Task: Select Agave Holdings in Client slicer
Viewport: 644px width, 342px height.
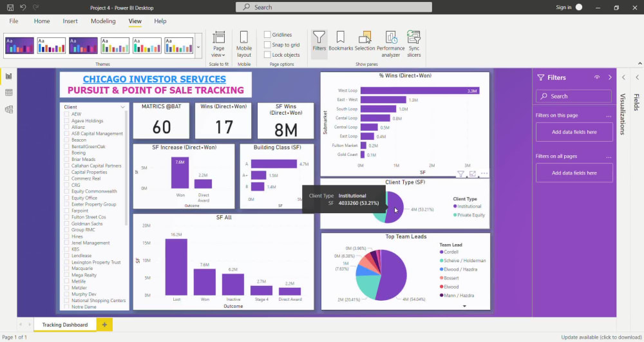Action: coord(66,120)
